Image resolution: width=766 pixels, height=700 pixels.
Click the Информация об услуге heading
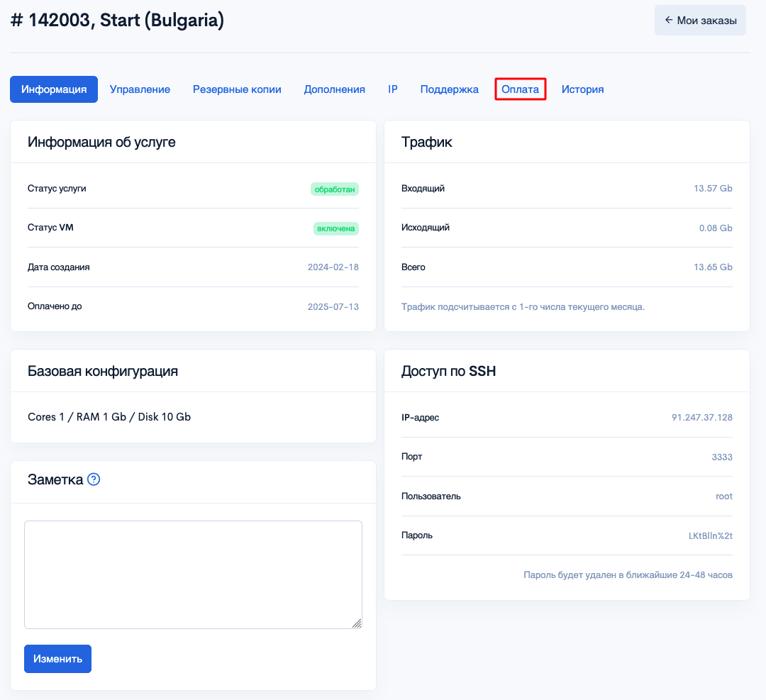click(x=101, y=142)
